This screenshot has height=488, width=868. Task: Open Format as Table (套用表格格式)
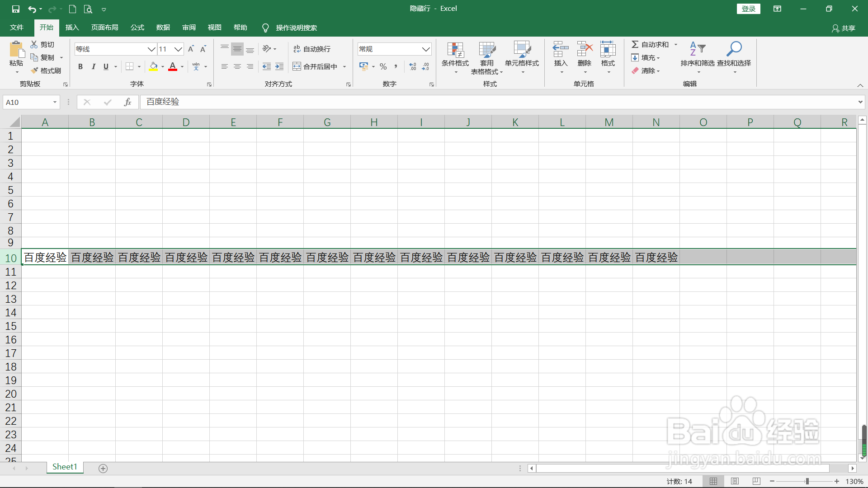tap(487, 58)
